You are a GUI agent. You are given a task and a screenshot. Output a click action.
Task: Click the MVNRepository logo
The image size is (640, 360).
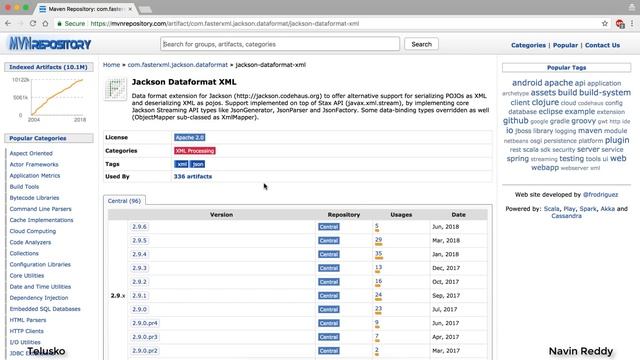[x=50, y=44]
